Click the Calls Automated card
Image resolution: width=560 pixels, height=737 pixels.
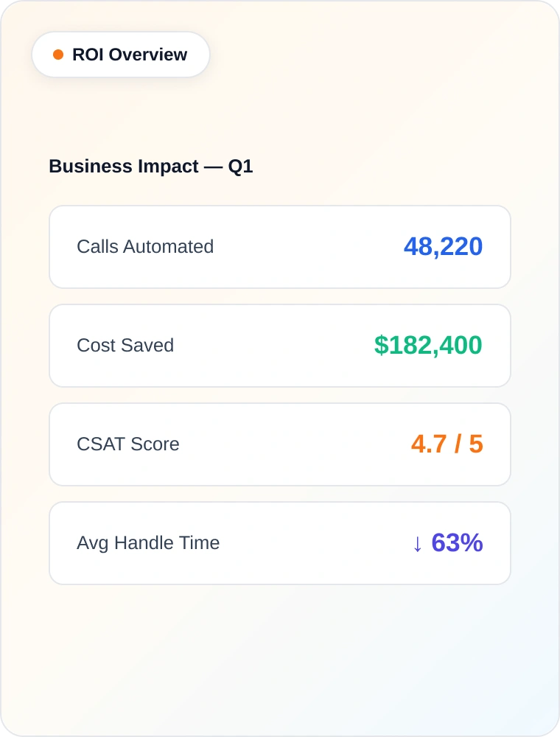279,246
